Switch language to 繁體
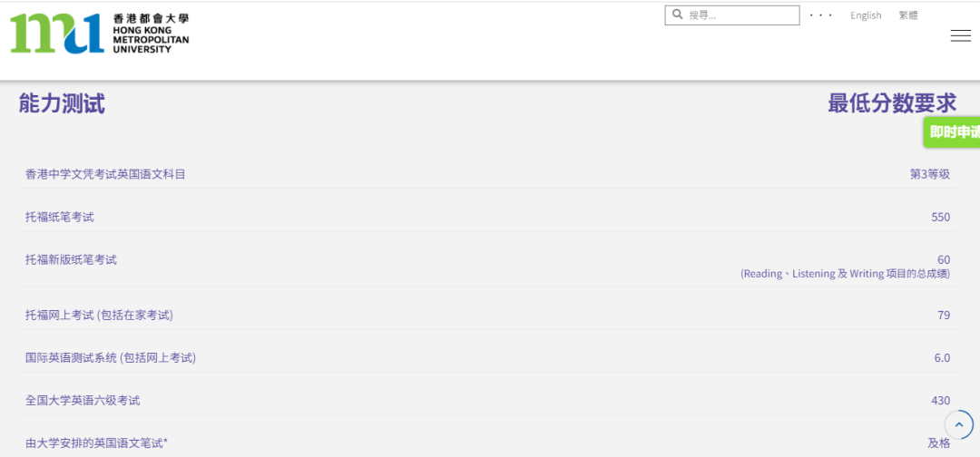 click(908, 15)
